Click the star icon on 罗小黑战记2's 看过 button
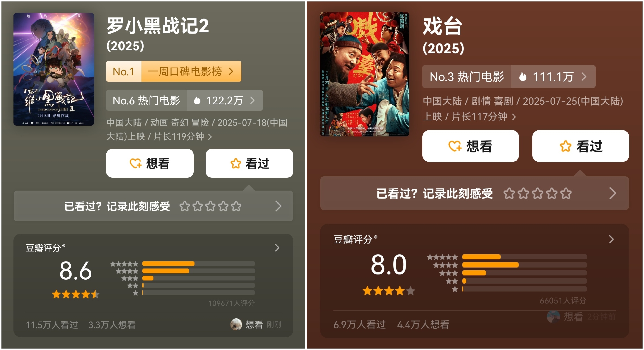The height and width of the screenshot is (350, 644). pyautogui.click(x=236, y=163)
